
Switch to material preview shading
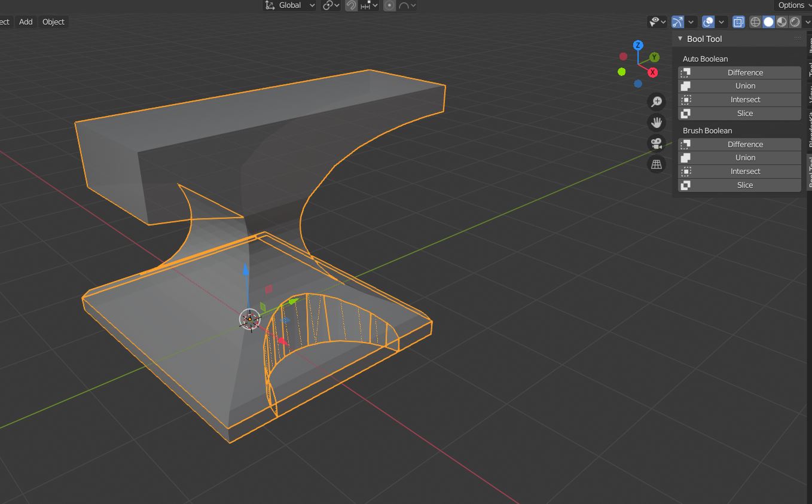(782, 22)
